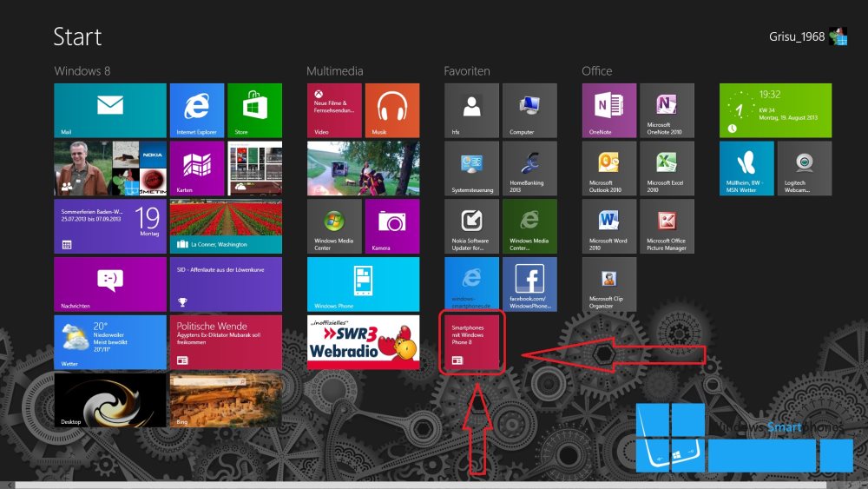Open the Windows Phone tile
This screenshot has width=868, height=489.
point(363,284)
